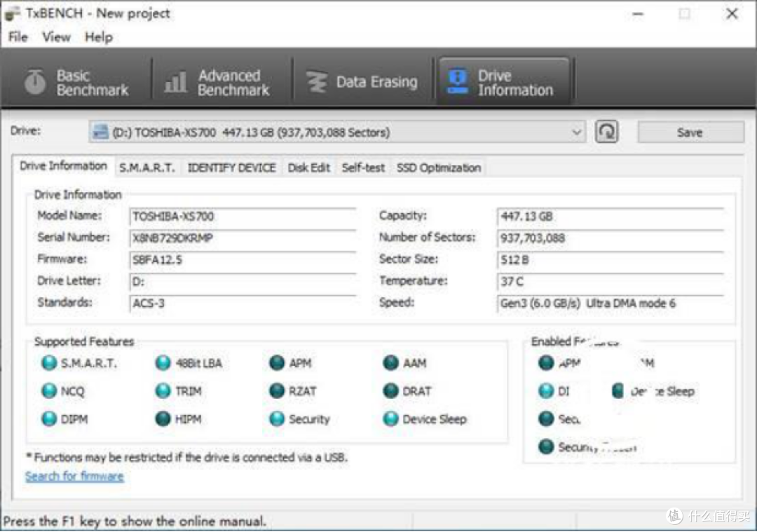Click the USB restriction note text

(x=187, y=457)
